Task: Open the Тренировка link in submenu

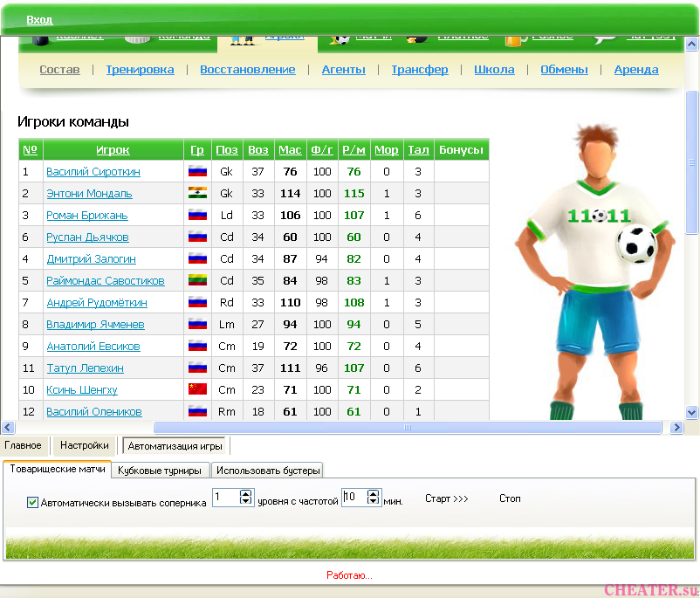Action: coord(140,70)
